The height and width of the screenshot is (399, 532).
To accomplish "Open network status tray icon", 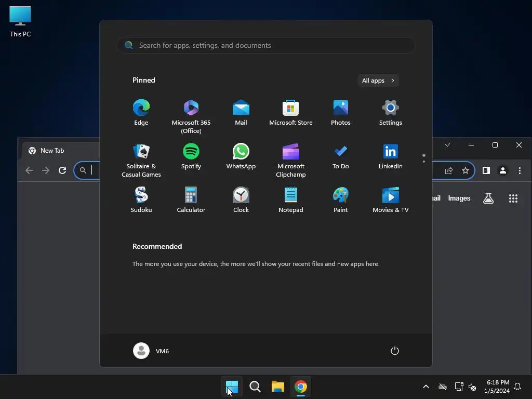I will click(x=459, y=387).
